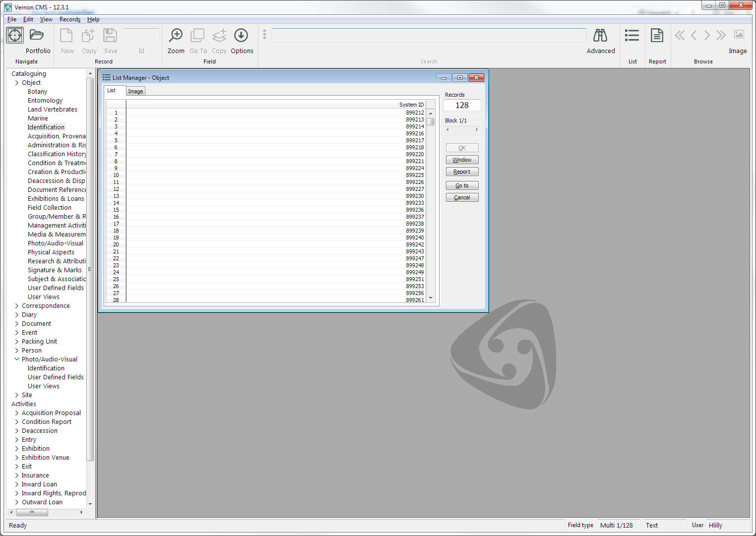Select the Zoom field tool

click(x=176, y=35)
